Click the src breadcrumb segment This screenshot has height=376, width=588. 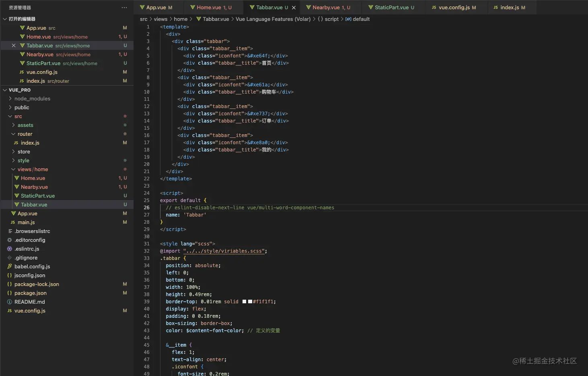click(x=144, y=19)
